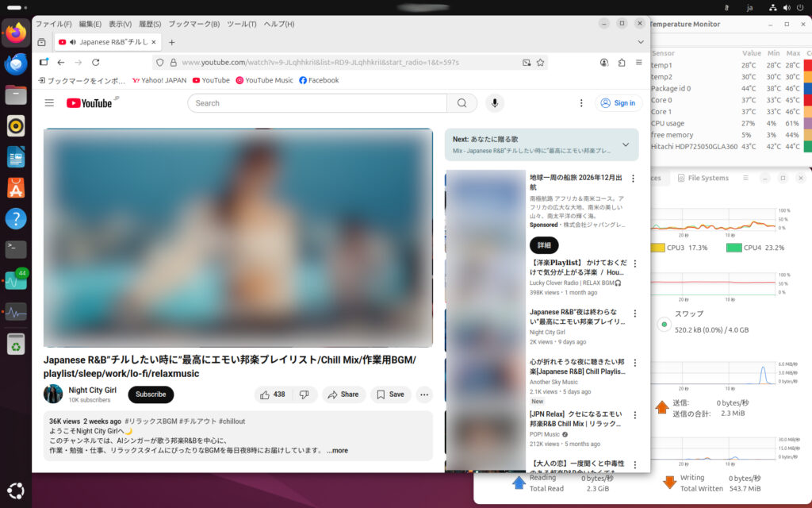
Task: Open the ファイル(F) menu
Action: [x=53, y=24]
